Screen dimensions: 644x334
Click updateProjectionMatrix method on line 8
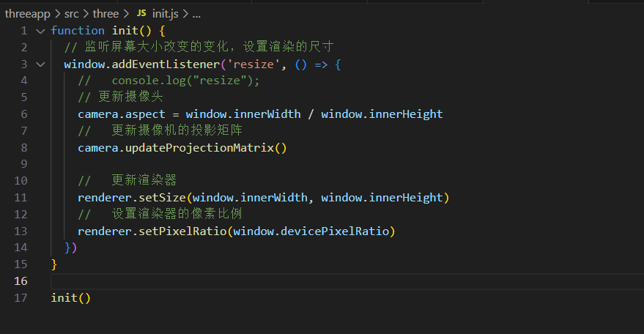(x=199, y=148)
